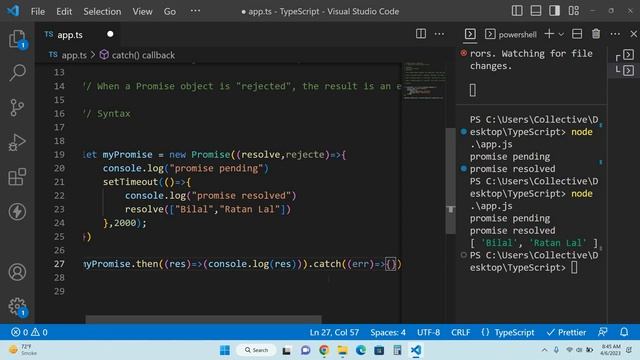Go to line via Ln 27, Col 57

[334, 332]
